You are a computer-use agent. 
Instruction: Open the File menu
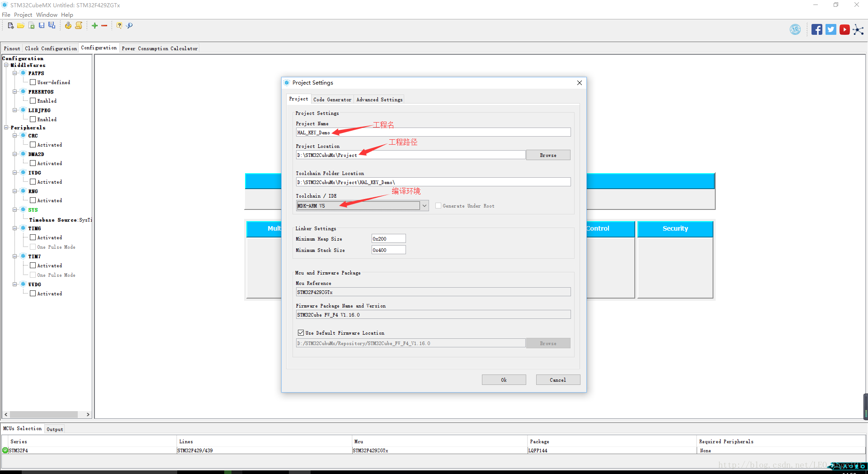click(6, 15)
